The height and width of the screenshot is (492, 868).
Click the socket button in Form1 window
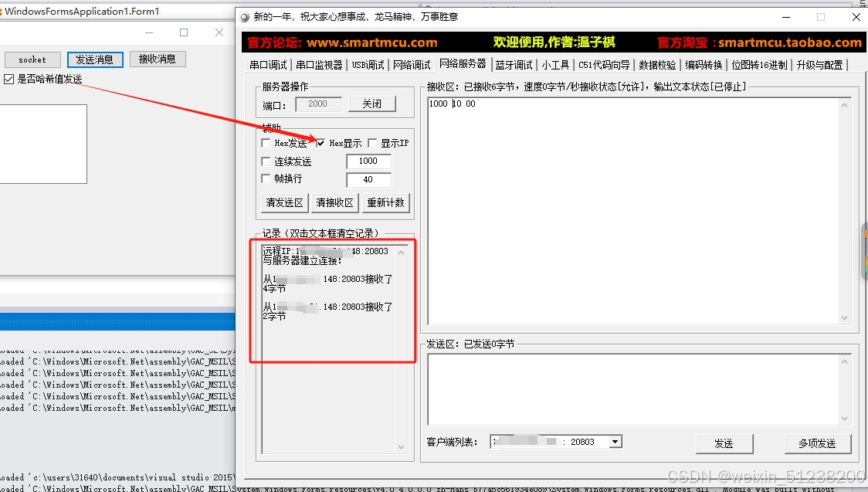click(32, 59)
